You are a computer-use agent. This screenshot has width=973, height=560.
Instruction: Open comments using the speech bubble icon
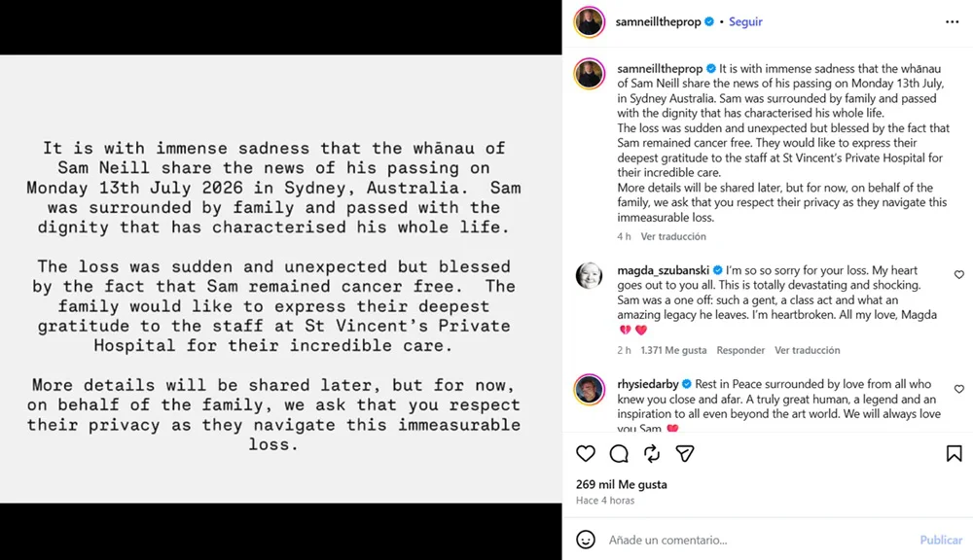tap(619, 453)
